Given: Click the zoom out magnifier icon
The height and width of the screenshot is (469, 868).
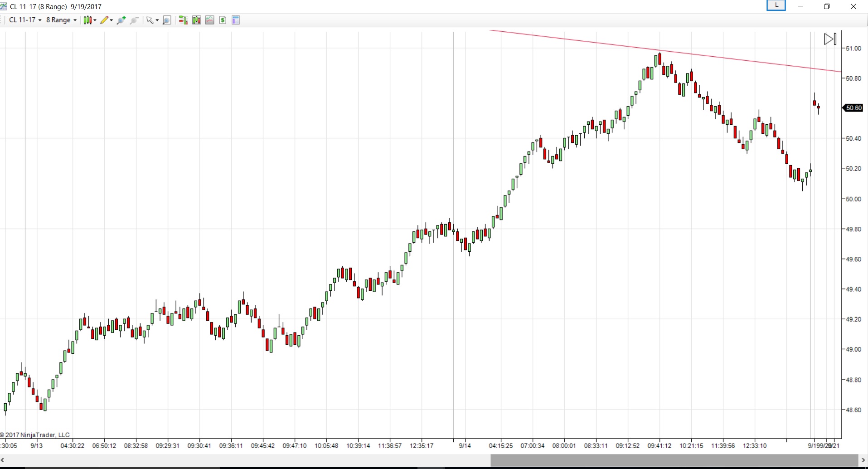Looking at the screenshot, I should click(x=134, y=20).
